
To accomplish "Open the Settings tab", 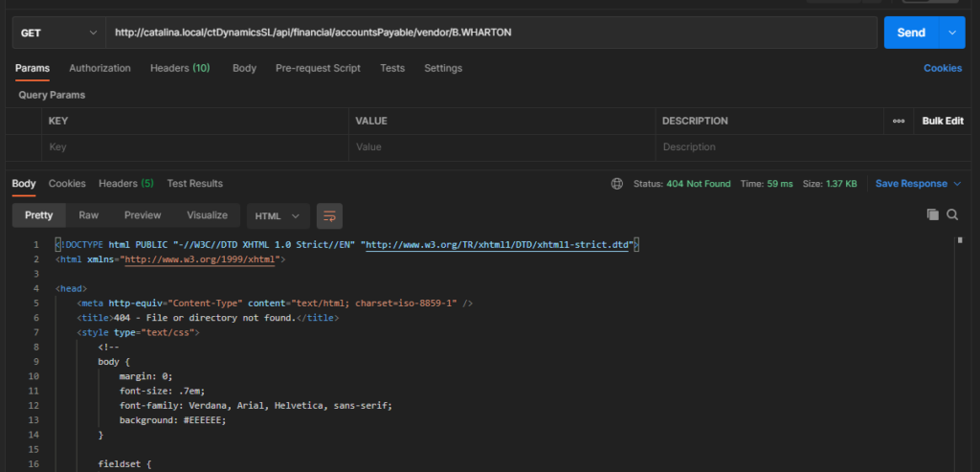I will (x=443, y=68).
